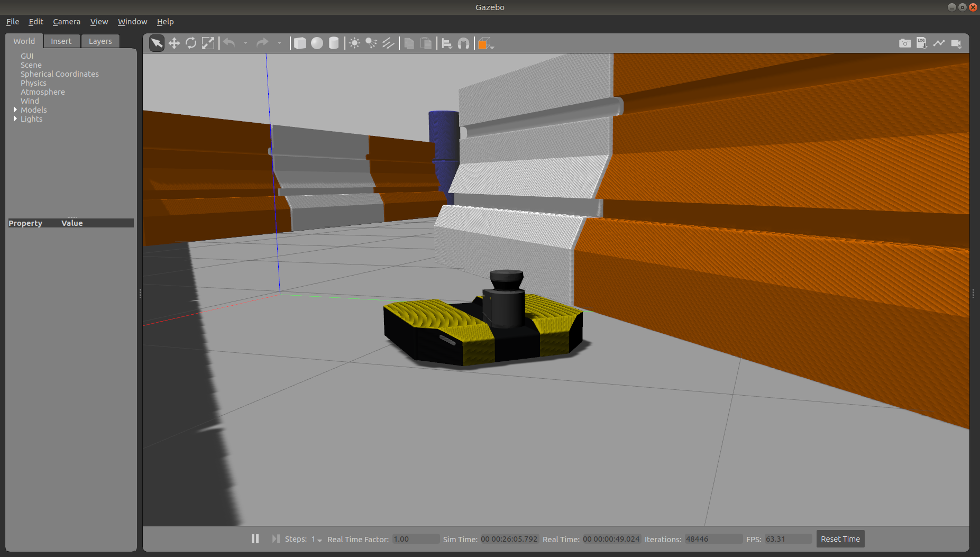Select the Rotate mode tool

191,43
